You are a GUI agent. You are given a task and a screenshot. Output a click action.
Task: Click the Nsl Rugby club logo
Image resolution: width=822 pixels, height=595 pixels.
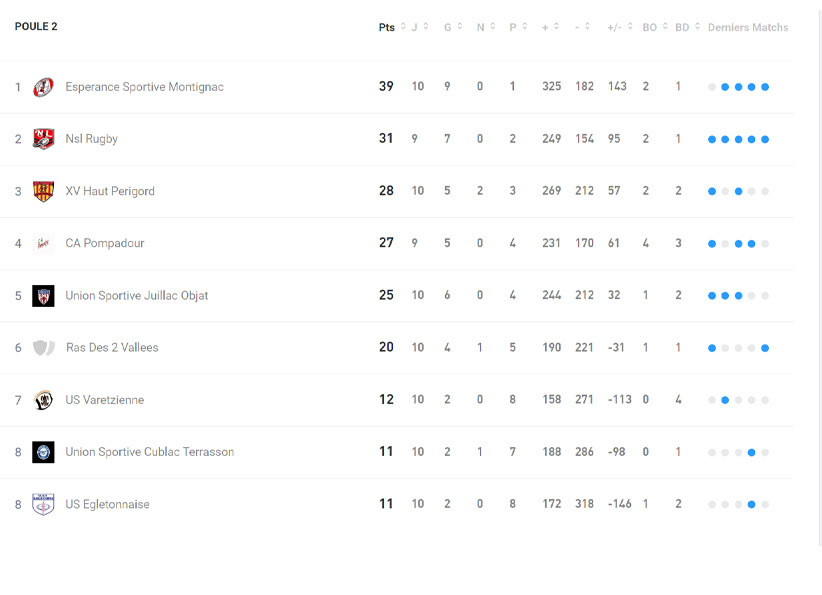pos(43,139)
